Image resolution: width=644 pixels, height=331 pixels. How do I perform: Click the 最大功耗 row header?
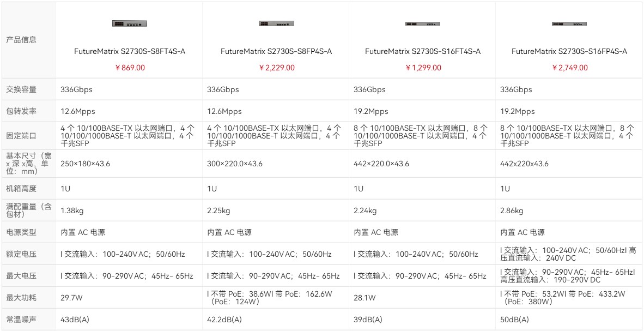point(21,298)
